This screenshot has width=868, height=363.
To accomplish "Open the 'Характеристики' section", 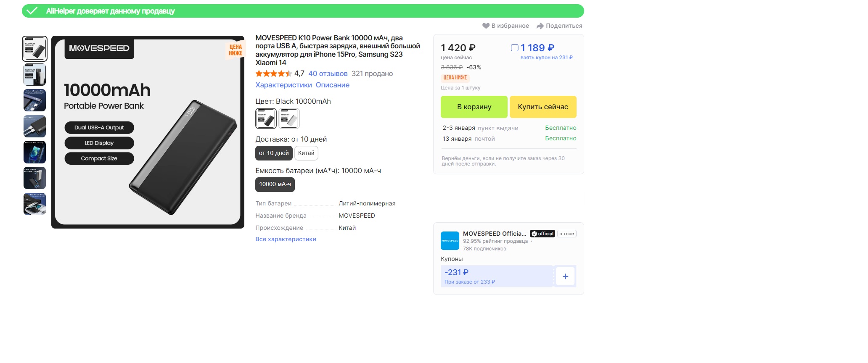I will [283, 85].
